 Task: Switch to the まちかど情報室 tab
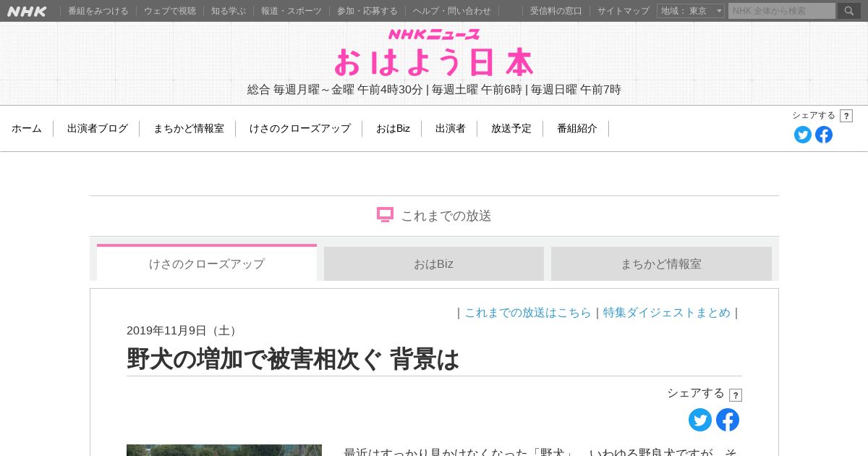coord(661,263)
